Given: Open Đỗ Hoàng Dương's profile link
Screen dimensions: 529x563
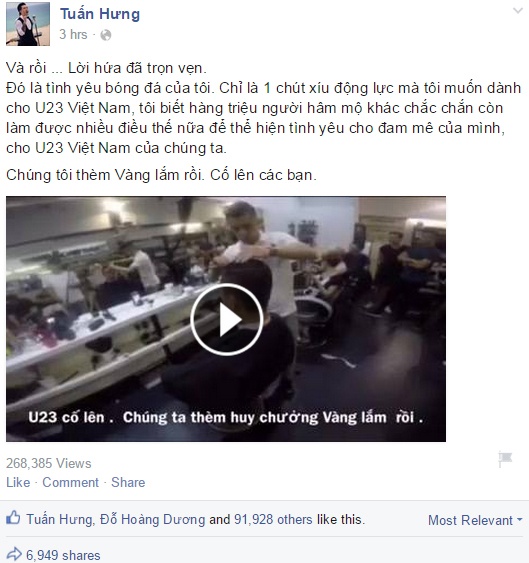Looking at the screenshot, I should pos(153,520).
